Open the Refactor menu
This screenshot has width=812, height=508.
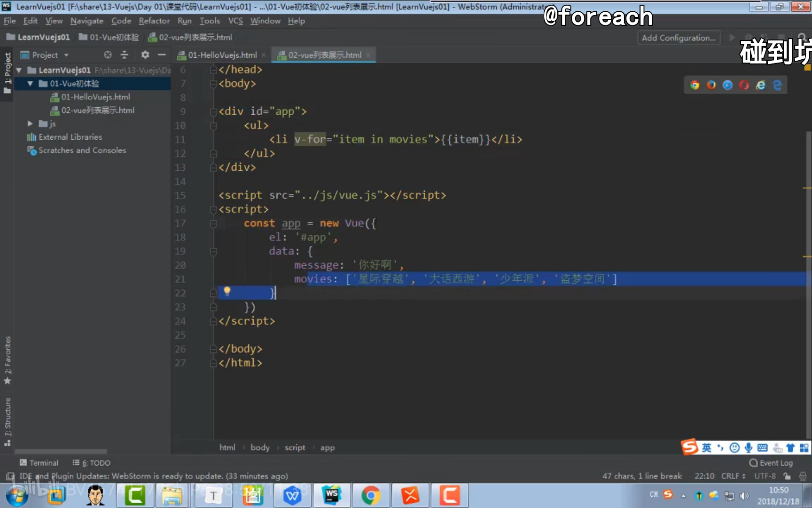pos(154,21)
